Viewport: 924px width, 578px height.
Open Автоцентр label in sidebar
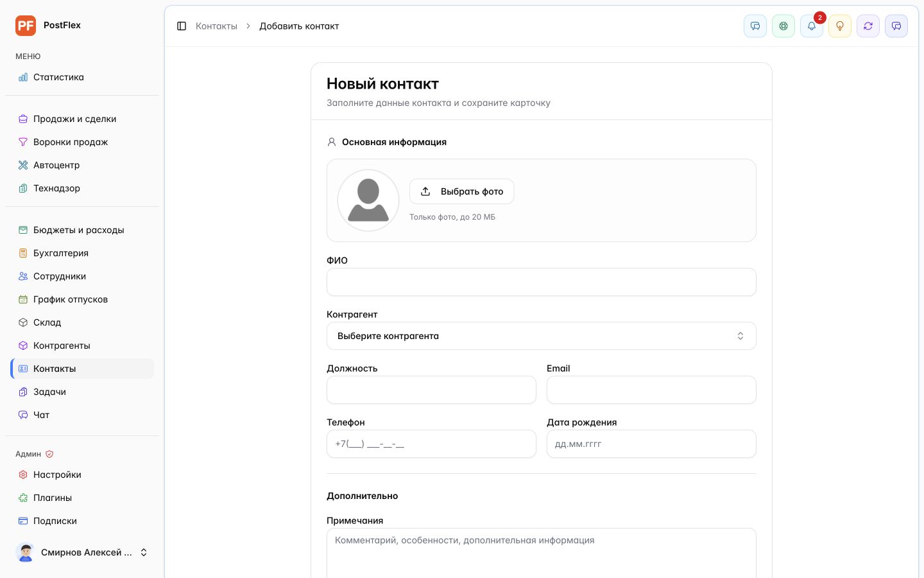pos(56,165)
